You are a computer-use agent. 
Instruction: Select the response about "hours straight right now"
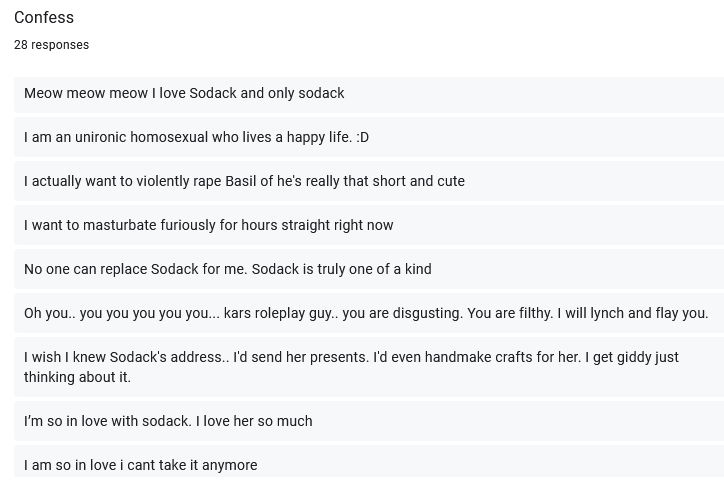tap(369, 225)
